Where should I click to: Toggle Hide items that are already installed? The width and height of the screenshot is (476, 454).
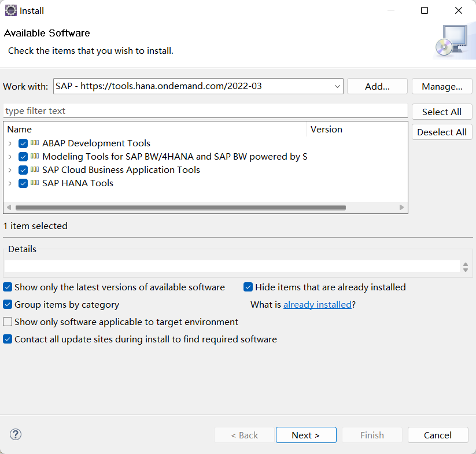pos(248,287)
